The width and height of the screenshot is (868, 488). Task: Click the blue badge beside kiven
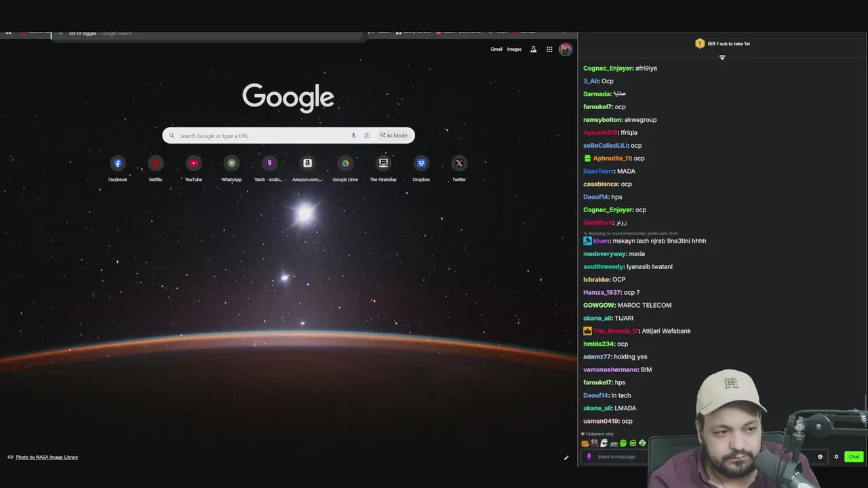click(587, 241)
